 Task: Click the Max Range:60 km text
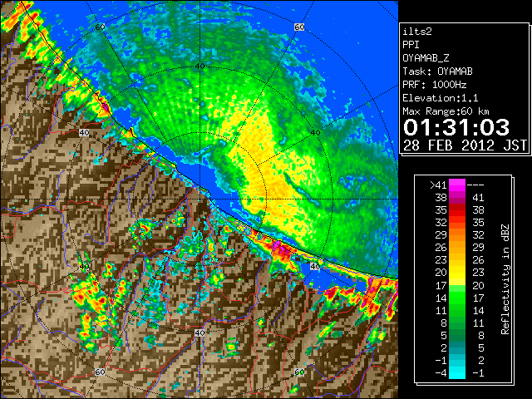(x=446, y=111)
